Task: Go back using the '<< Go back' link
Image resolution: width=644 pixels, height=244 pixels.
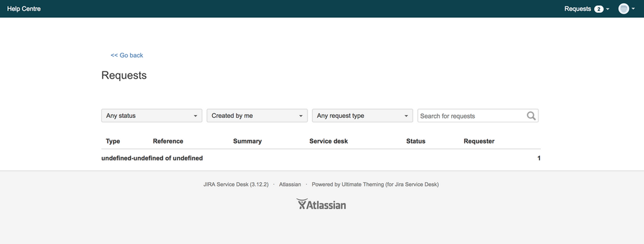Action: (x=127, y=55)
